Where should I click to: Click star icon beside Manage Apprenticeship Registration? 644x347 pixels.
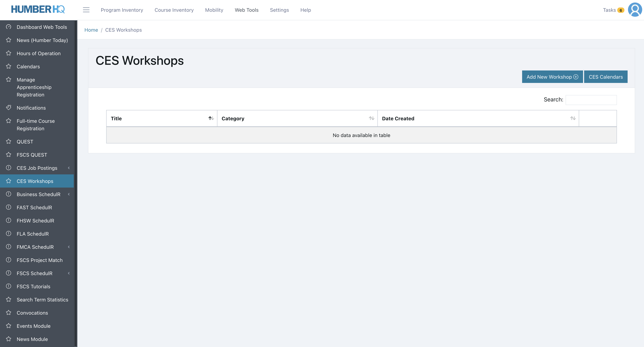point(9,79)
